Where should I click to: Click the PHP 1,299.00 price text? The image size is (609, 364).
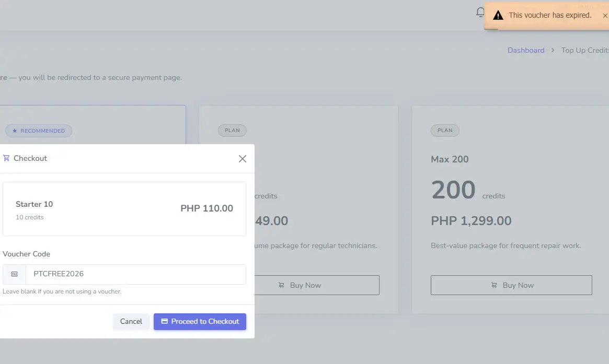point(471,221)
